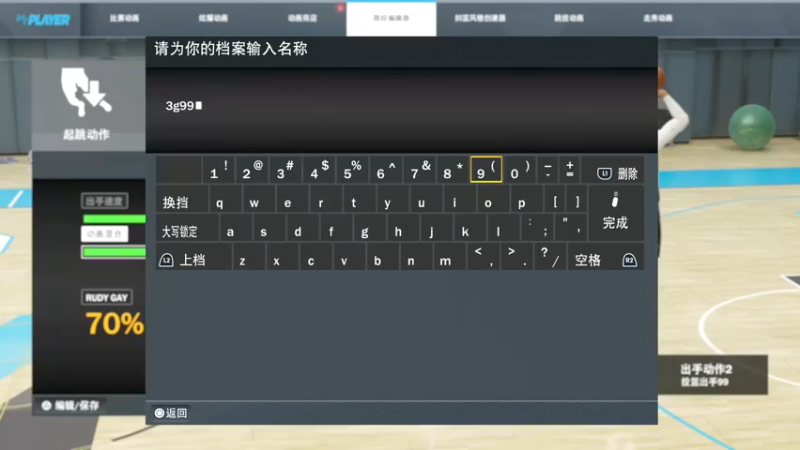
Task: Click the 换挡 shift-layout key
Action: pyautogui.click(x=182, y=199)
